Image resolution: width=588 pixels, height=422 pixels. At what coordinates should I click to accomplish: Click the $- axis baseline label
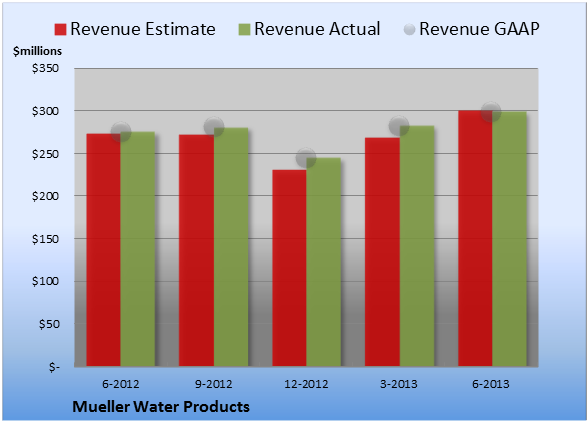coord(54,367)
